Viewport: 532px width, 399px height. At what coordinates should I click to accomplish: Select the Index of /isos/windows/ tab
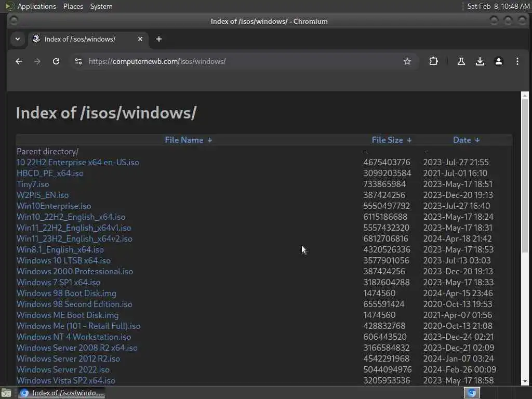(88, 39)
